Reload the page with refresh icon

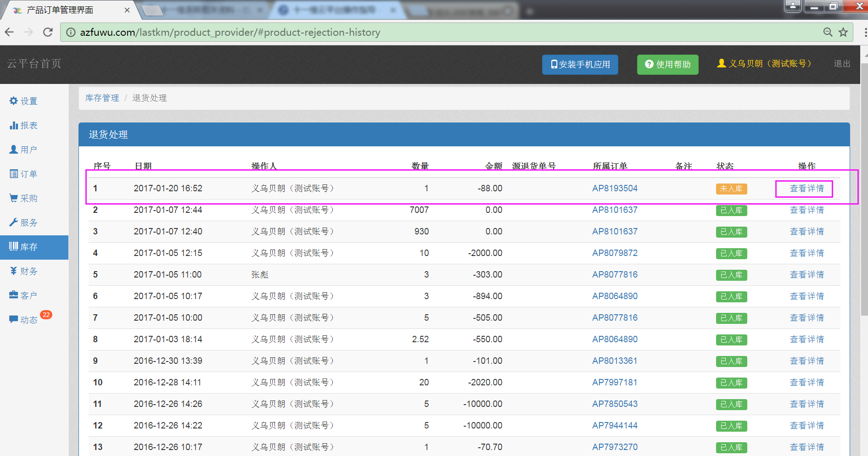[x=48, y=32]
